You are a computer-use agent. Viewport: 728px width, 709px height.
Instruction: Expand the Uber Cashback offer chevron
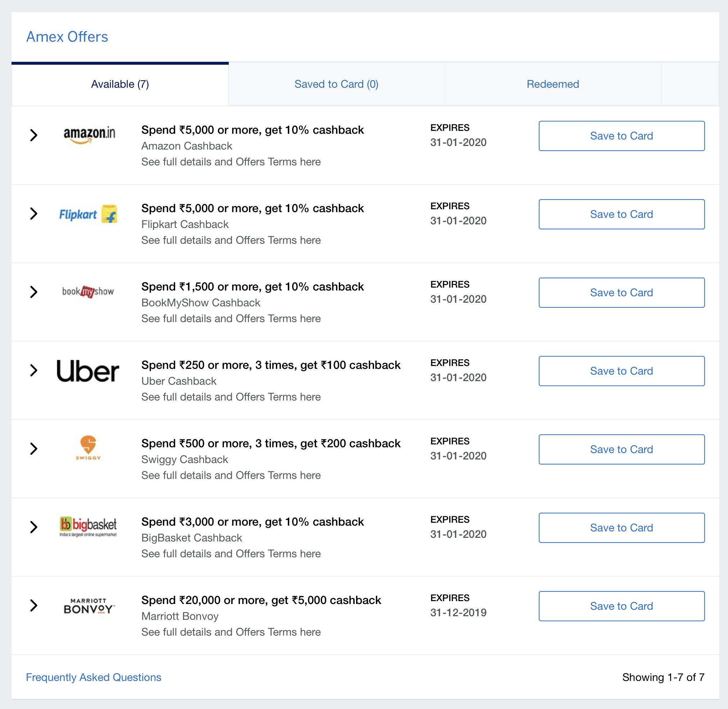[x=34, y=370]
